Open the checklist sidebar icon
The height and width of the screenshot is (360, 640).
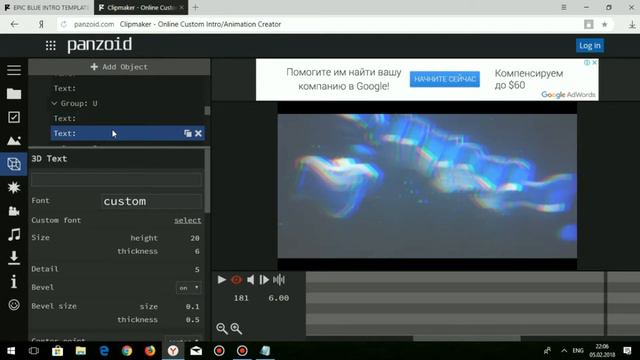14,118
